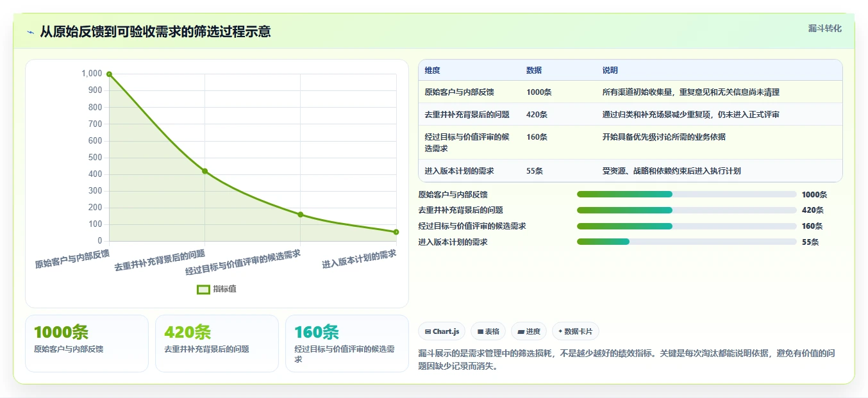
Task: Click the panel title 从原始反馈到可验收需求的筛选过程示意
Action: coord(155,31)
